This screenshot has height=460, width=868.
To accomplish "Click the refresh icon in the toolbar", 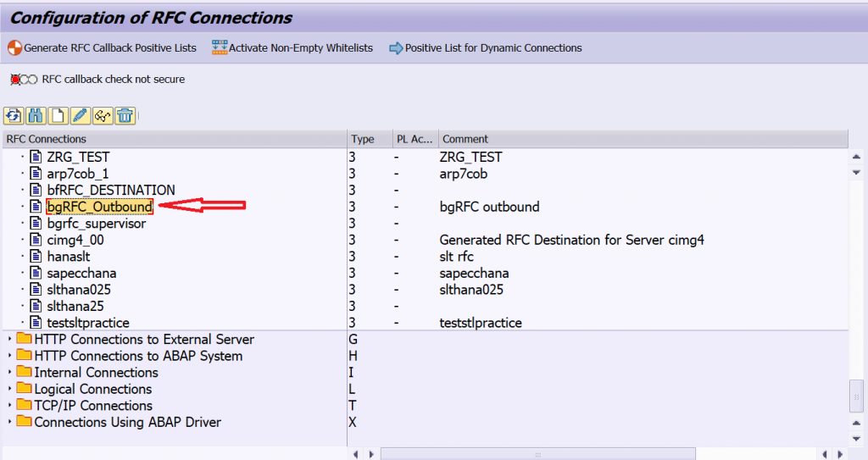I will tap(14, 116).
